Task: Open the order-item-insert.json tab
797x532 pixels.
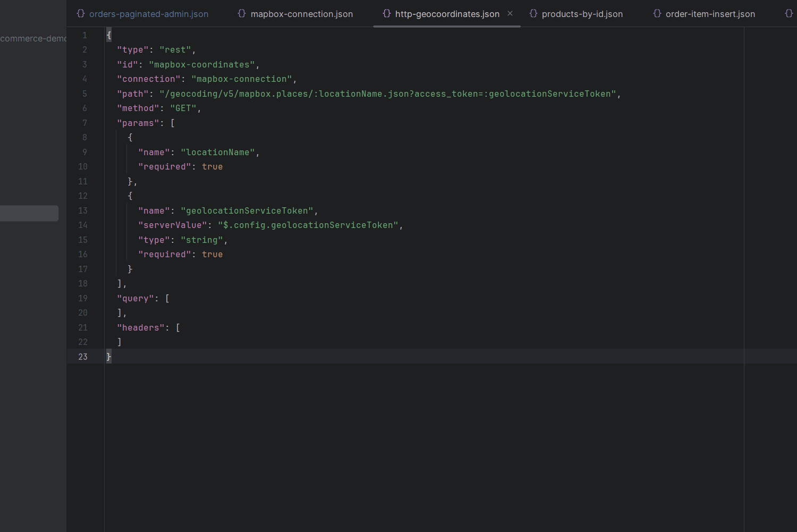Action: point(710,14)
